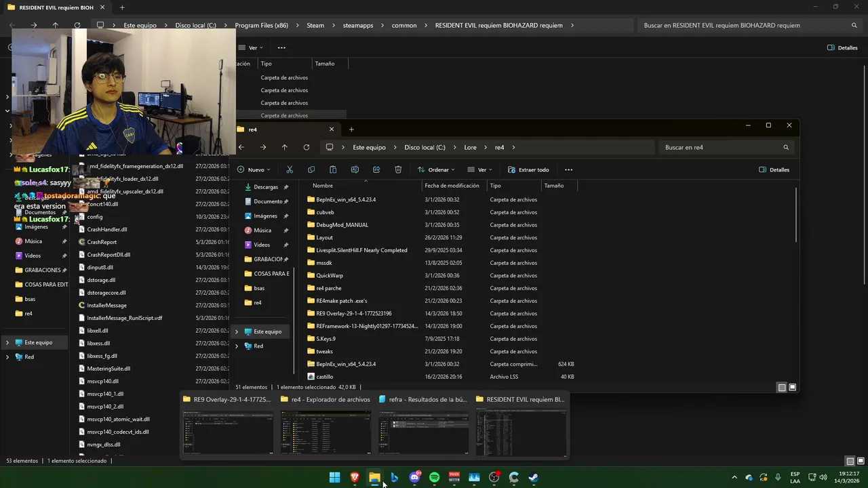Click the Rename icon in re4 toolbar
The width and height of the screenshot is (868, 488).
pos(355,169)
